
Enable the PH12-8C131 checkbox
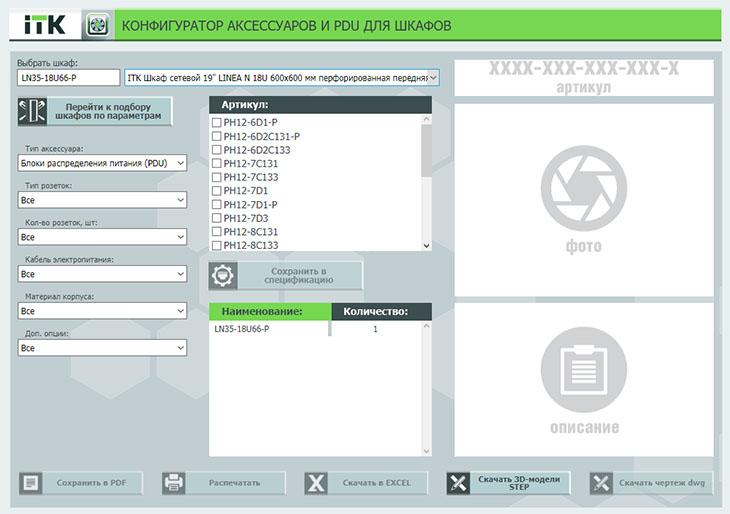pyautogui.click(x=216, y=231)
